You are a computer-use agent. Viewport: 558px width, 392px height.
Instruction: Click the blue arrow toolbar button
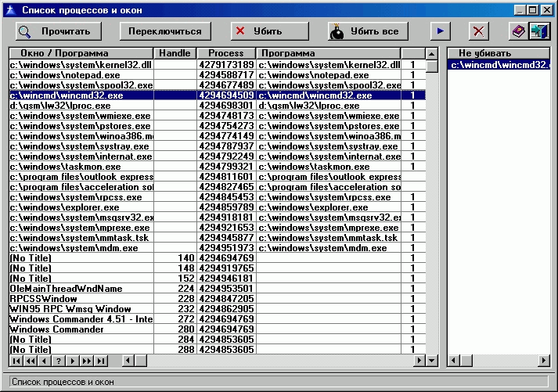click(x=441, y=31)
